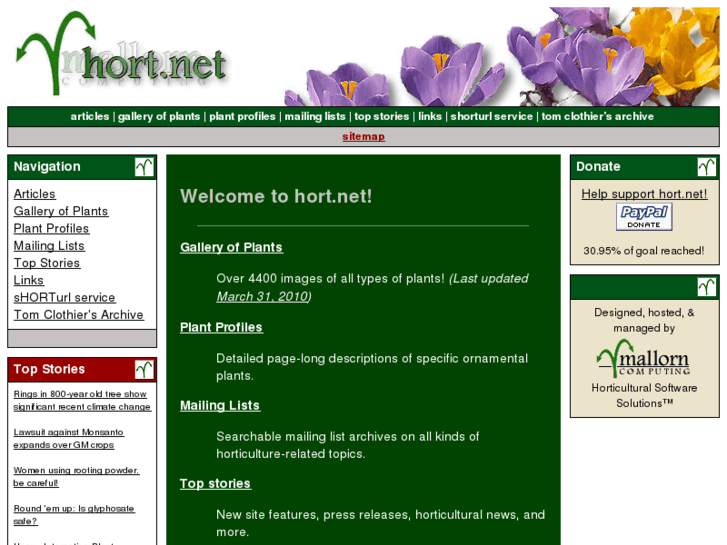Screen dimensions: 727x545
Task: Open 'shorturl service' in green menu bar
Action: pyautogui.click(x=491, y=116)
